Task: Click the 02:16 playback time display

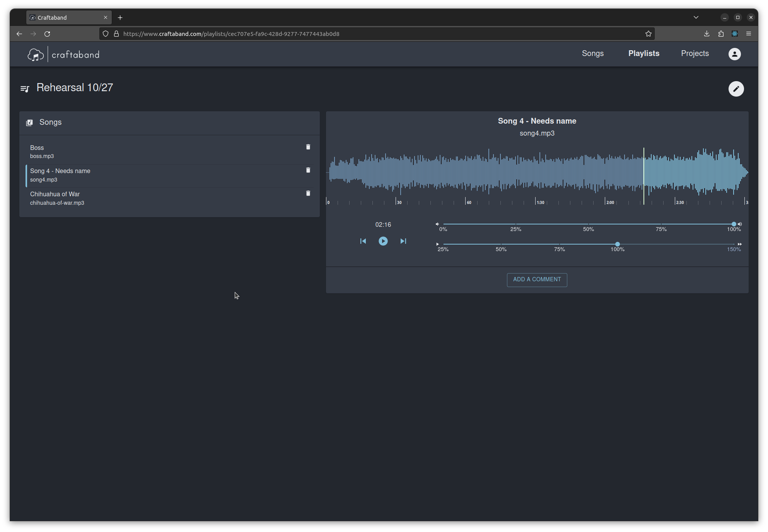Action: (x=383, y=224)
